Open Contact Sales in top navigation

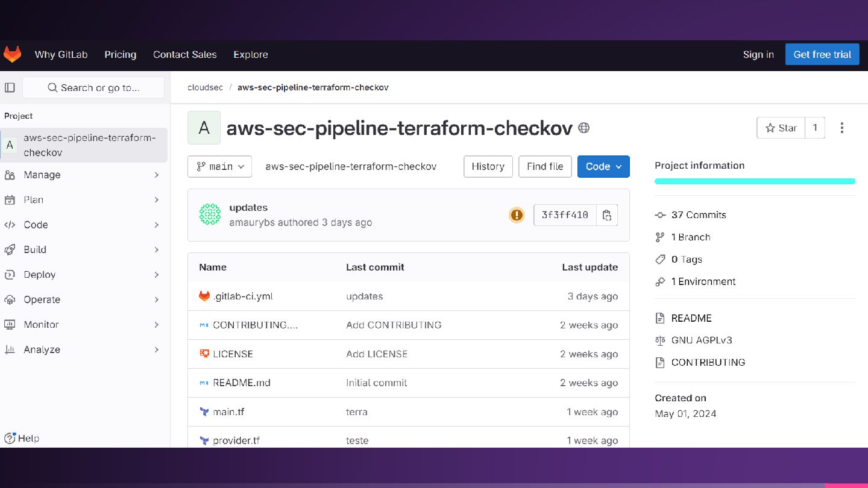[185, 54]
